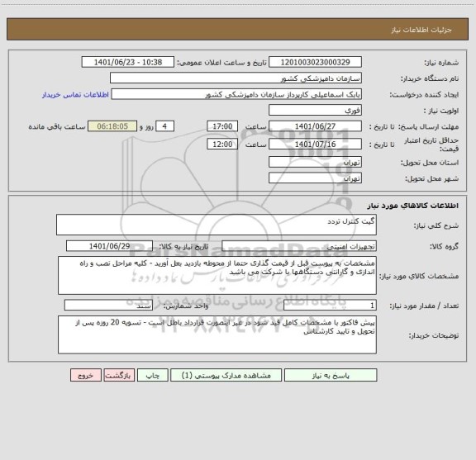Image resolution: width=476 pixels, height=460 pixels.
Task: Click تاریخ و ساعت اعلان عمومی label
Action: click(x=222, y=63)
